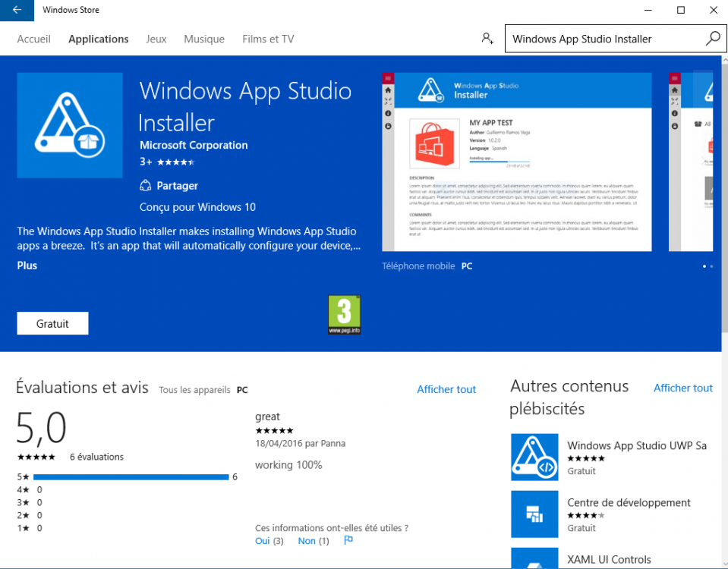Mark review as helpful with Oui
The width and height of the screenshot is (728, 569).
[x=263, y=541]
